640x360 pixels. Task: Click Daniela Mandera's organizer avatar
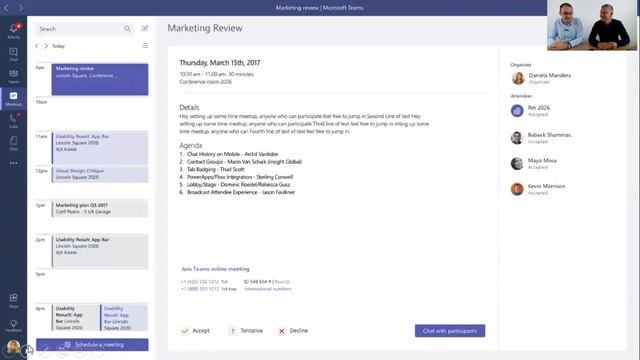point(518,78)
